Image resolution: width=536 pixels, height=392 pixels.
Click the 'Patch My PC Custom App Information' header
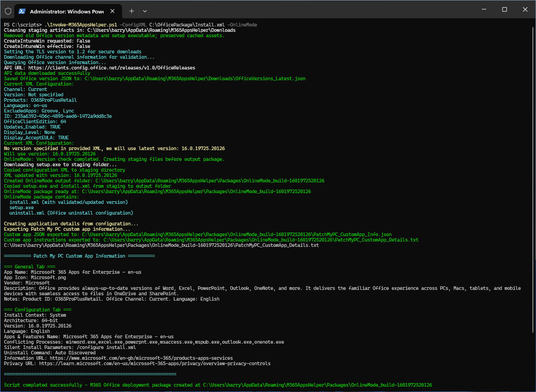coord(79,256)
